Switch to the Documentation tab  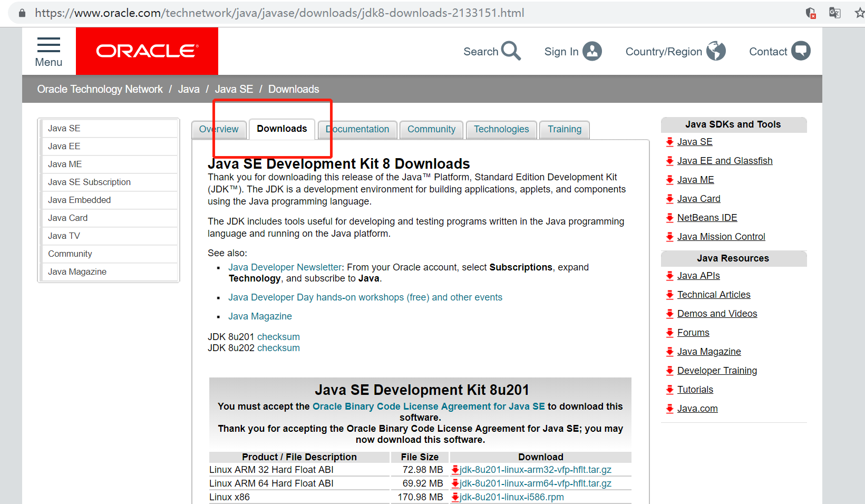click(x=357, y=129)
